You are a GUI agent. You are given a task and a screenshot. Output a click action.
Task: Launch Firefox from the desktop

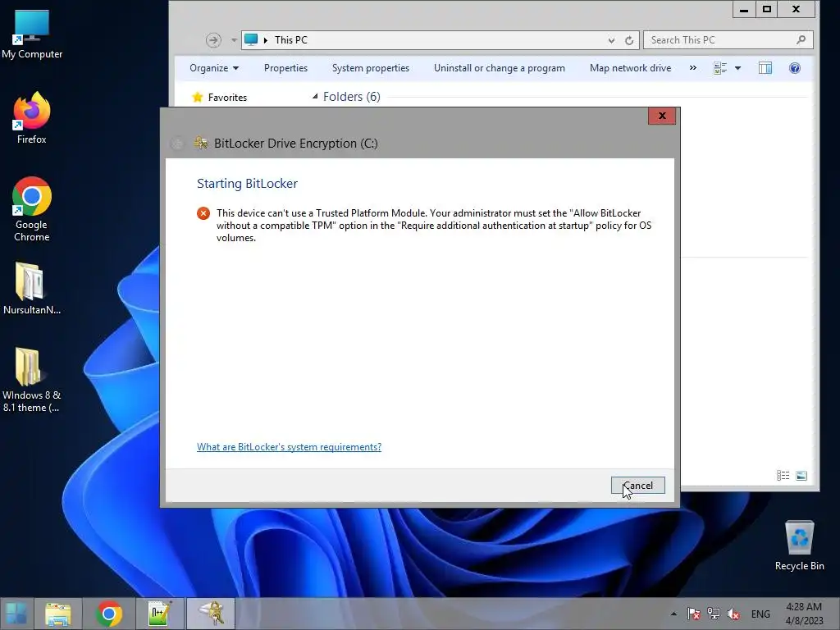(x=32, y=118)
